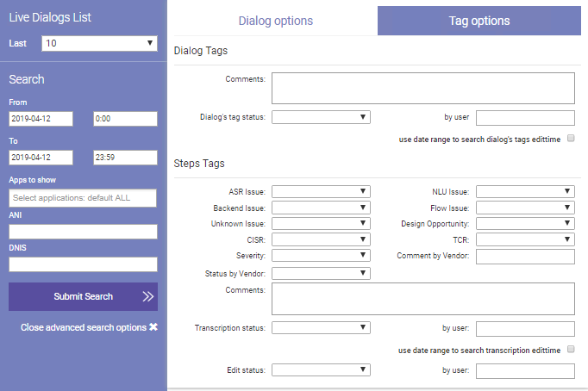Expand the ASR Issue dropdown
The height and width of the screenshot is (391, 588).
click(x=321, y=191)
